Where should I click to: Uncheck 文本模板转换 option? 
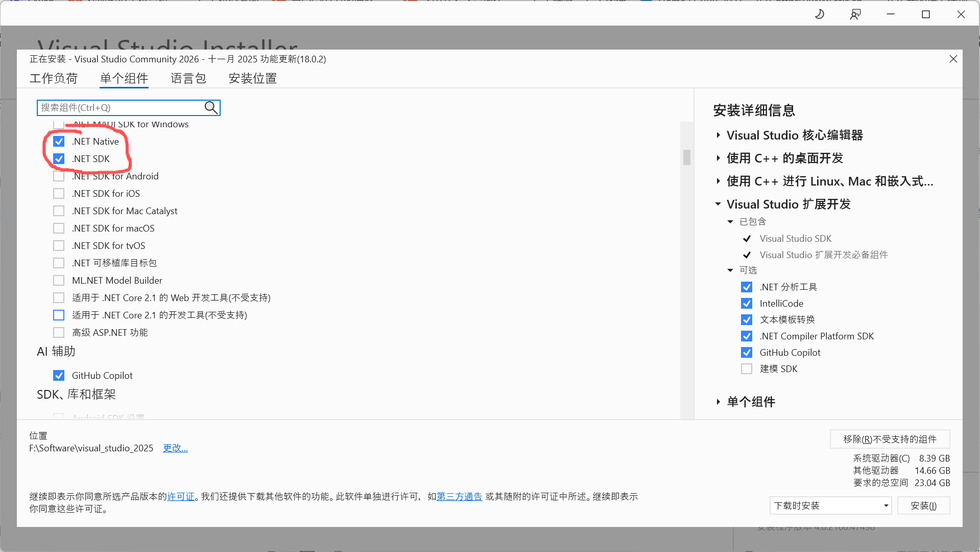(x=747, y=320)
